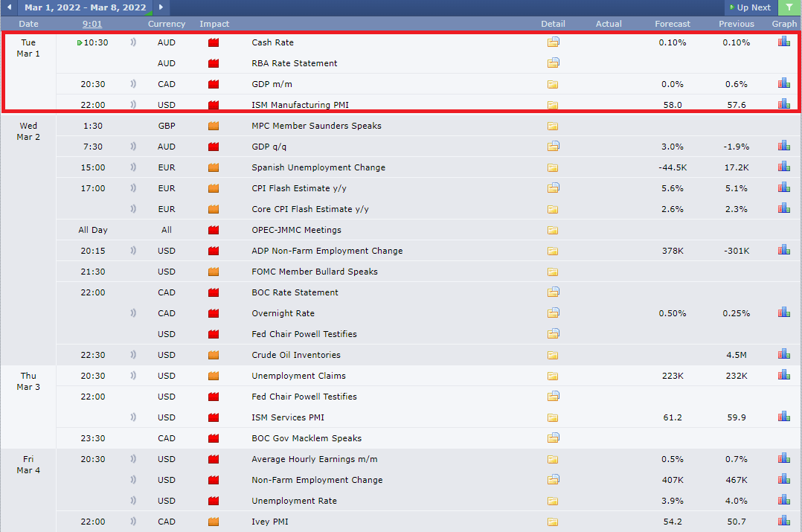The height and width of the screenshot is (532, 802).
Task: Toggle sound alert for CAD GDP m/m
Action: tap(133, 84)
